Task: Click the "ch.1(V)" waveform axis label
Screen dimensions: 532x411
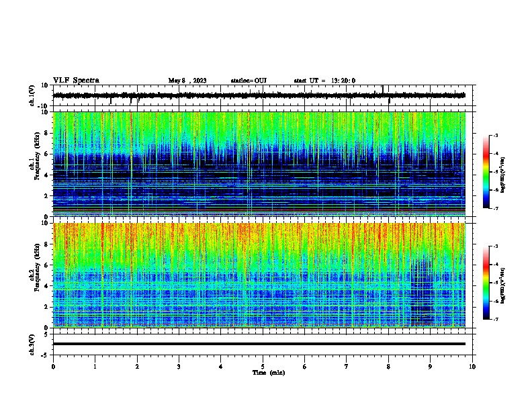Action: (32, 95)
